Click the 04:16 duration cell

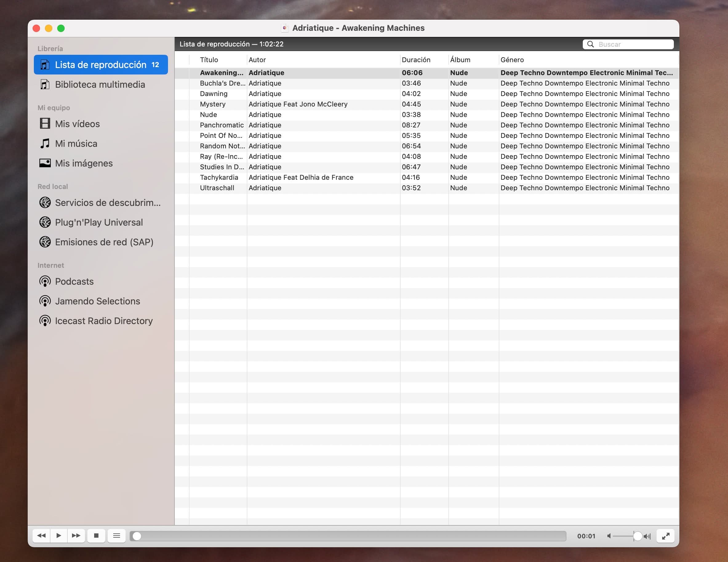411,177
